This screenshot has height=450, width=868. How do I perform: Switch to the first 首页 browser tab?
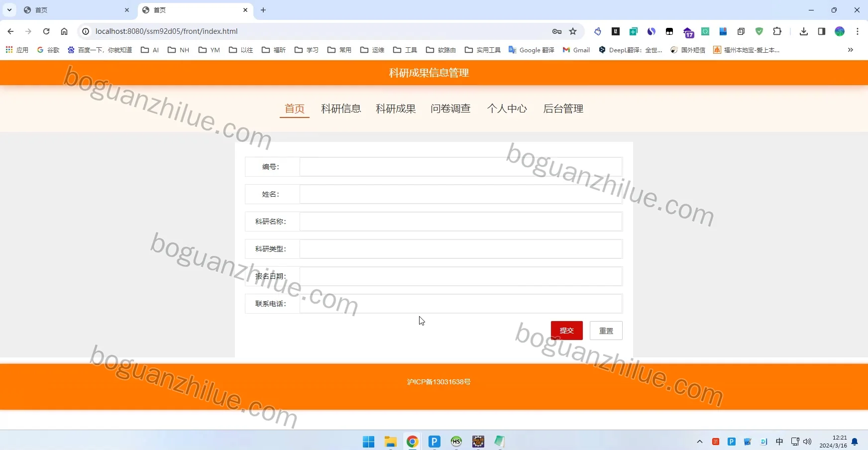click(77, 10)
